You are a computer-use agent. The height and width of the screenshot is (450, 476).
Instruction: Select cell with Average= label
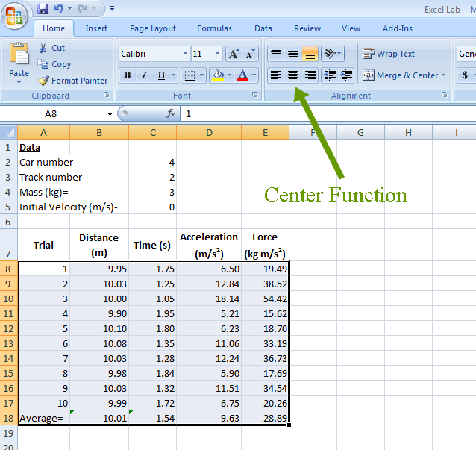pos(44,418)
